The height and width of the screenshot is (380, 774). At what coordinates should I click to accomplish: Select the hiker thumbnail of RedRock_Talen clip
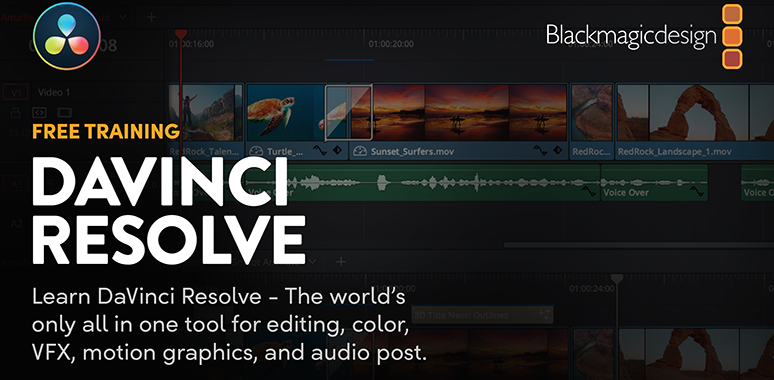(x=201, y=113)
